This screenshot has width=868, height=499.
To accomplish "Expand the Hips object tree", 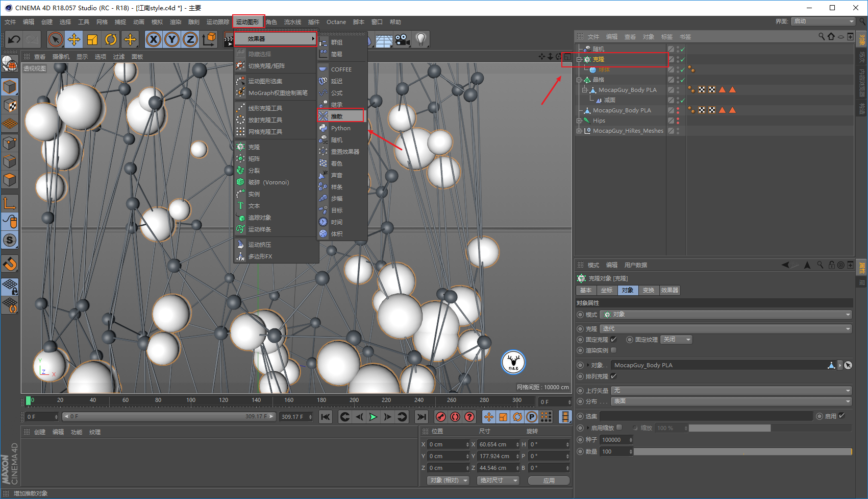I will click(579, 121).
